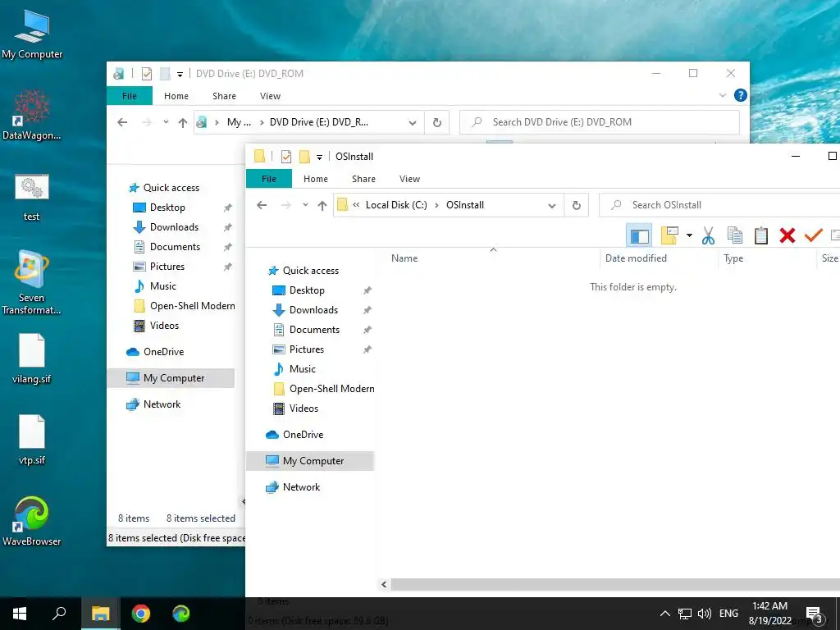
Task: Open Help icon in DVD Drive window
Action: coord(741,95)
